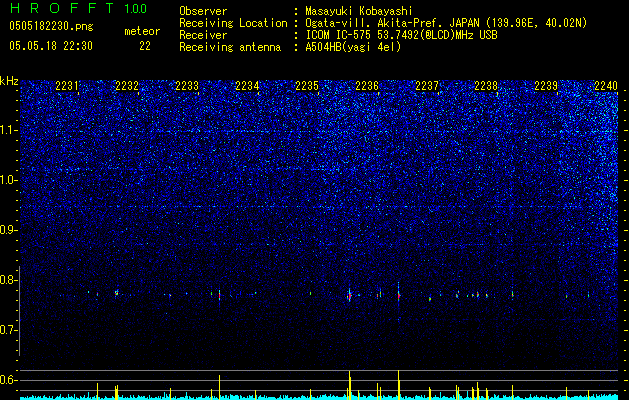Click the 'meteor' label
Screen dimensions: 629x400
coord(142,31)
